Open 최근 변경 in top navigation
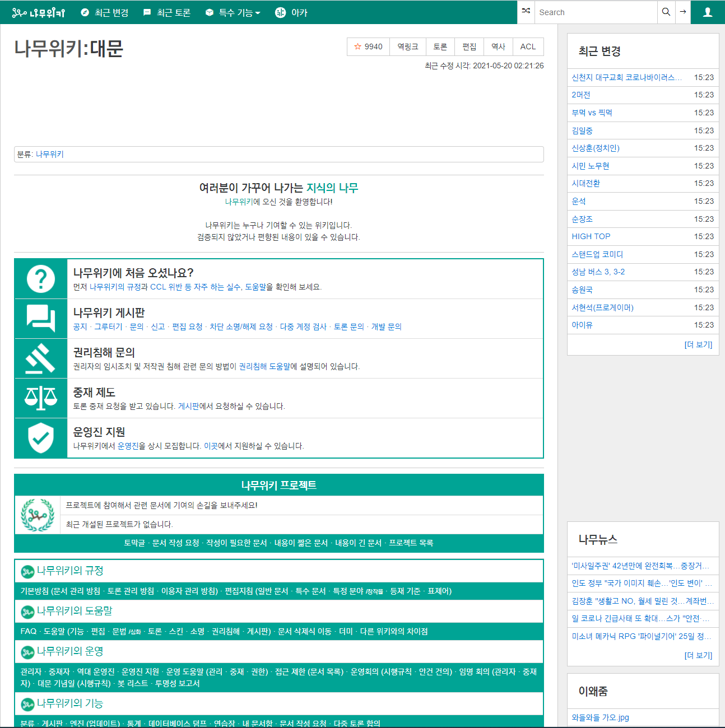Viewport: 725px width, 728px height. 105,12
